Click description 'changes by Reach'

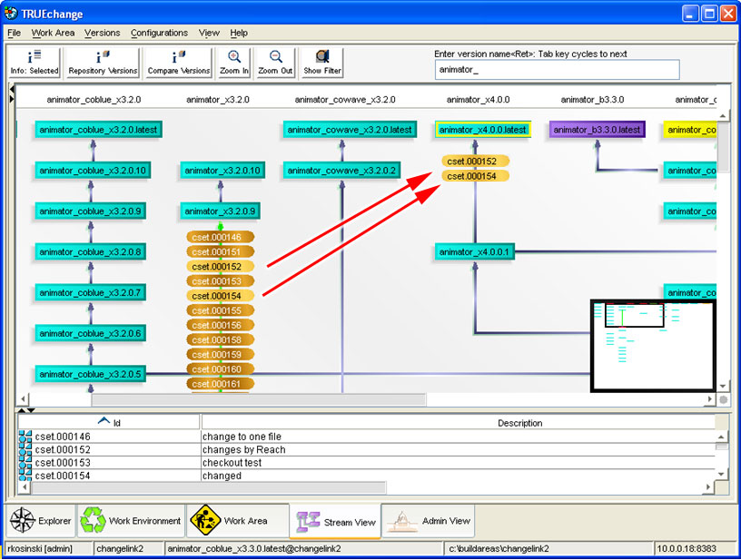[x=244, y=449]
